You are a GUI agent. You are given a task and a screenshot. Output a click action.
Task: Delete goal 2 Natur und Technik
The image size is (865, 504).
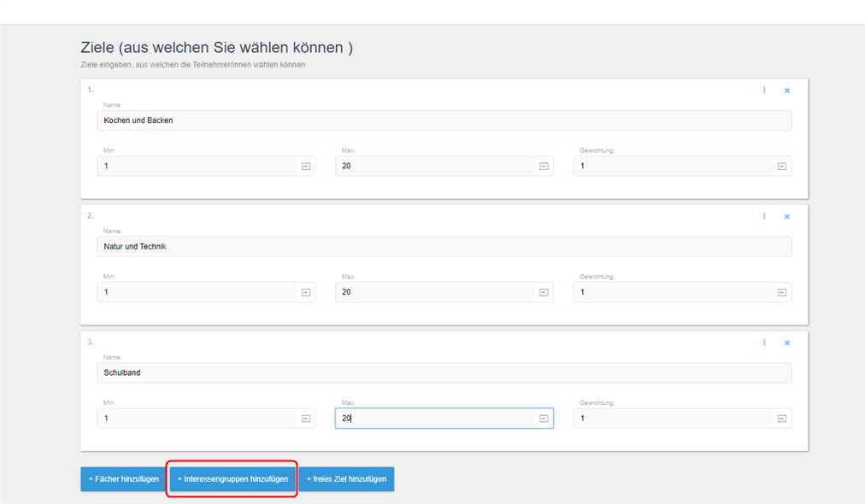click(x=787, y=217)
